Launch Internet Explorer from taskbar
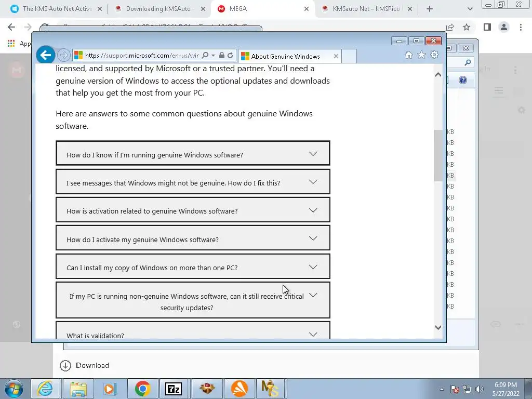This screenshot has height=399, width=532. [45, 389]
